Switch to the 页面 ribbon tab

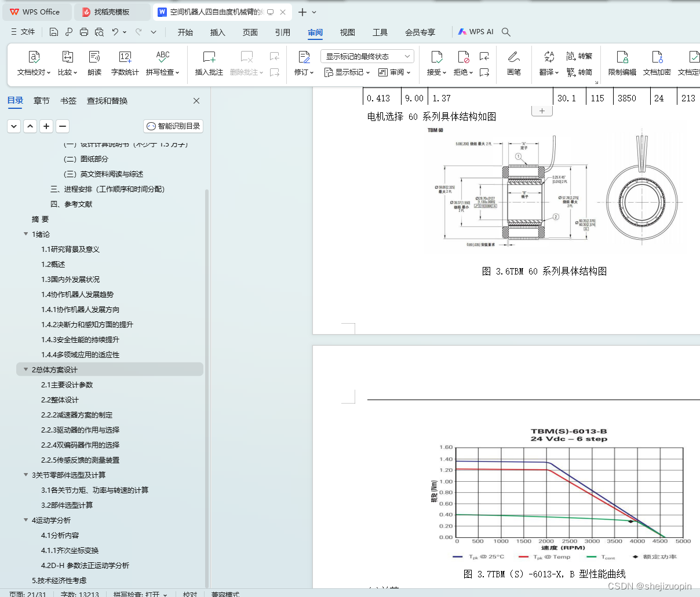coord(250,32)
